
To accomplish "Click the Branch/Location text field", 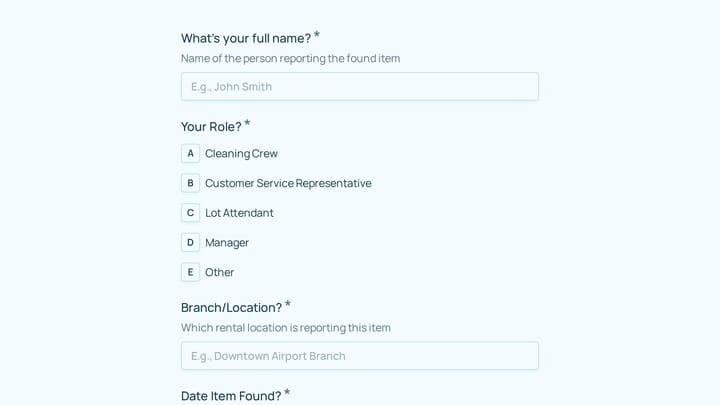I will coord(360,355).
